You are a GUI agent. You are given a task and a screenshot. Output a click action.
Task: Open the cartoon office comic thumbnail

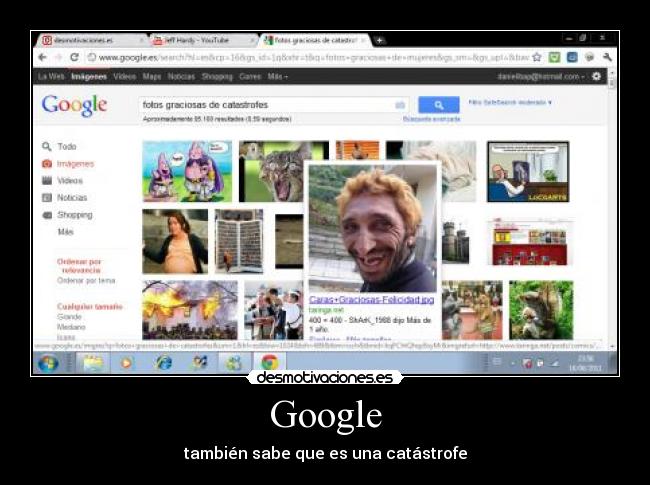(528, 172)
